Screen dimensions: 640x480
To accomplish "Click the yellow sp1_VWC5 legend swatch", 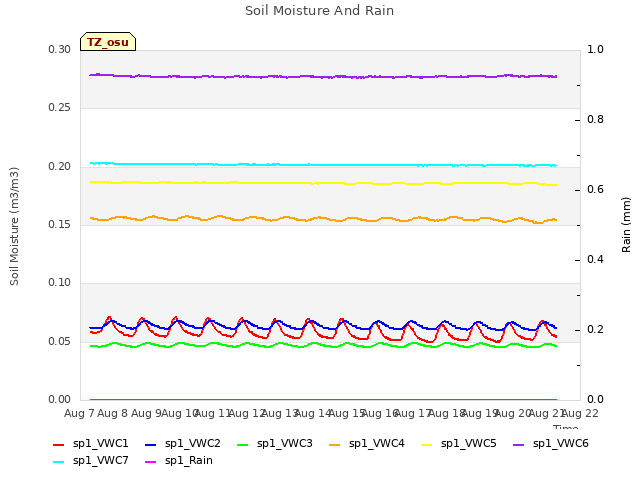I will tap(427, 444).
